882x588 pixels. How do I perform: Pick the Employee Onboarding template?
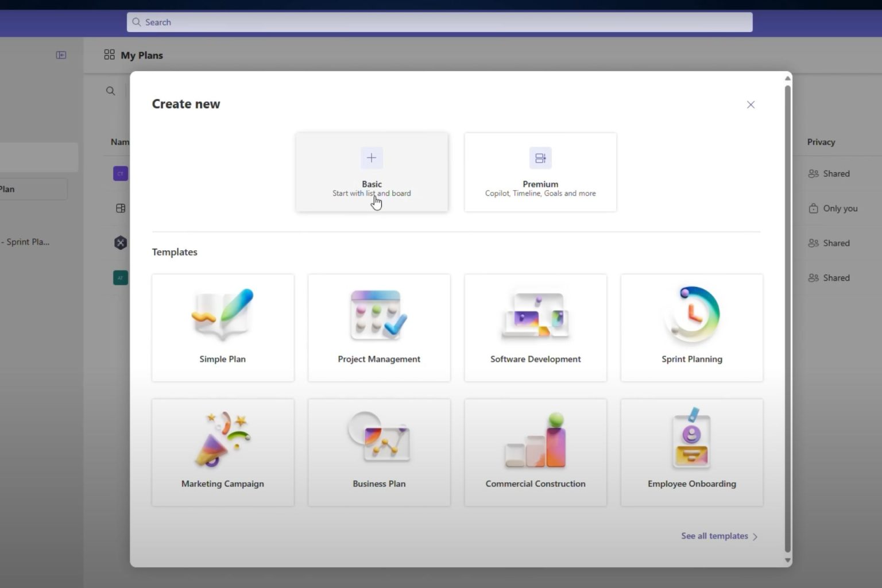point(692,452)
